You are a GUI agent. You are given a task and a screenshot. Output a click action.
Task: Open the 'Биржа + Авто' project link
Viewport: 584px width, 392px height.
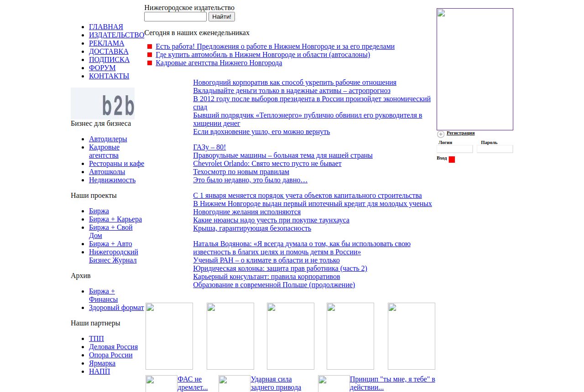point(110,244)
